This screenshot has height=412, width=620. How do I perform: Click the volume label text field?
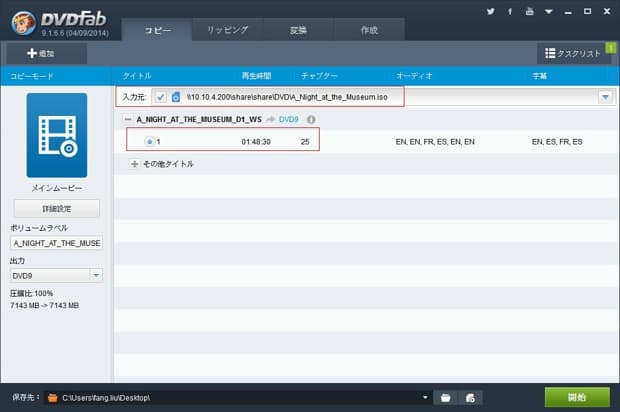[x=56, y=243]
